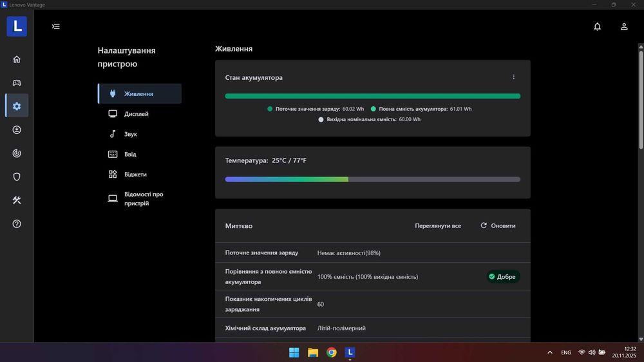Click Lenovo Vantage taskbar icon
The image size is (644, 362).
tap(350, 352)
